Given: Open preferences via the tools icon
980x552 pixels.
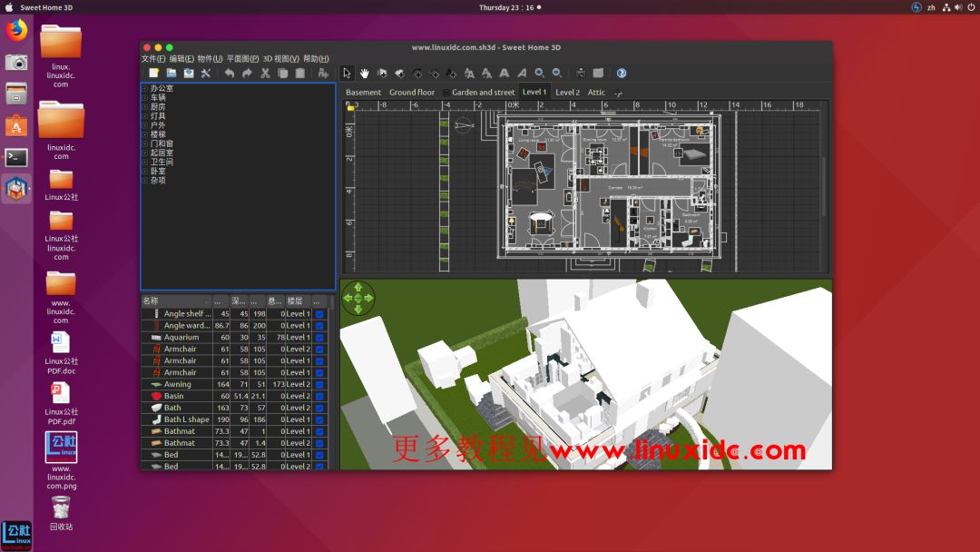Looking at the screenshot, I should tap(206, 74).
